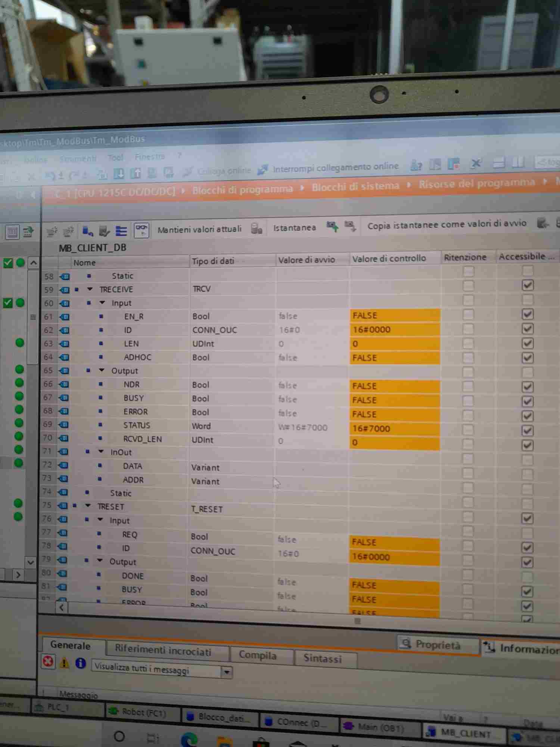Image resolution: width=560 pixels, height=747 pixels.
Task: Switch to Blocco_dati editor in bottom bar
Action: pyautogui.click(x=221, y=717)
